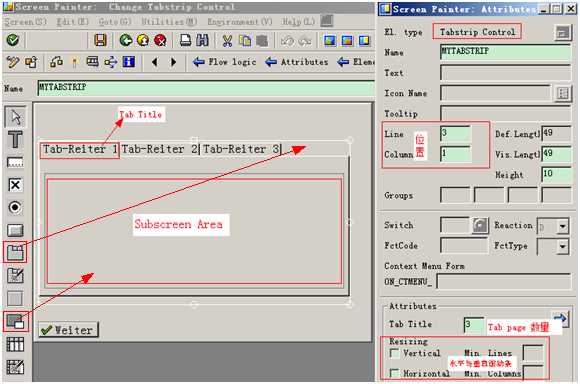This screenshot has height=384, width=580.
Task: Select the table control wizard tool
Action: pos(15,367)
